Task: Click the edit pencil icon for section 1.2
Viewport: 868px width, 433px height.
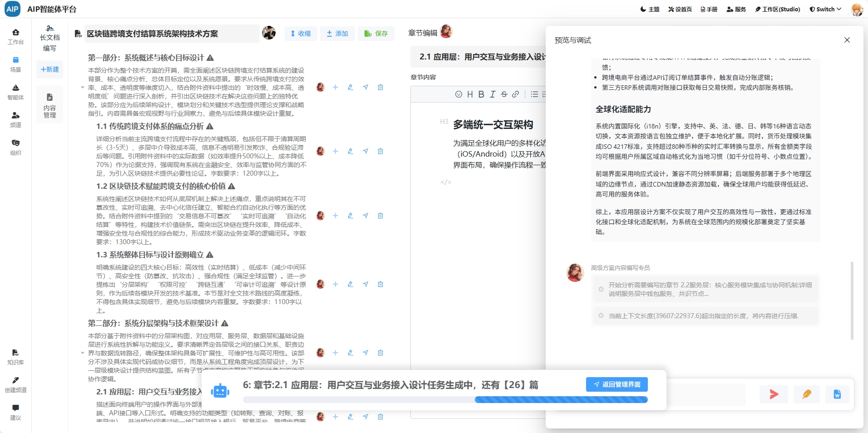Action: (350, 216)
